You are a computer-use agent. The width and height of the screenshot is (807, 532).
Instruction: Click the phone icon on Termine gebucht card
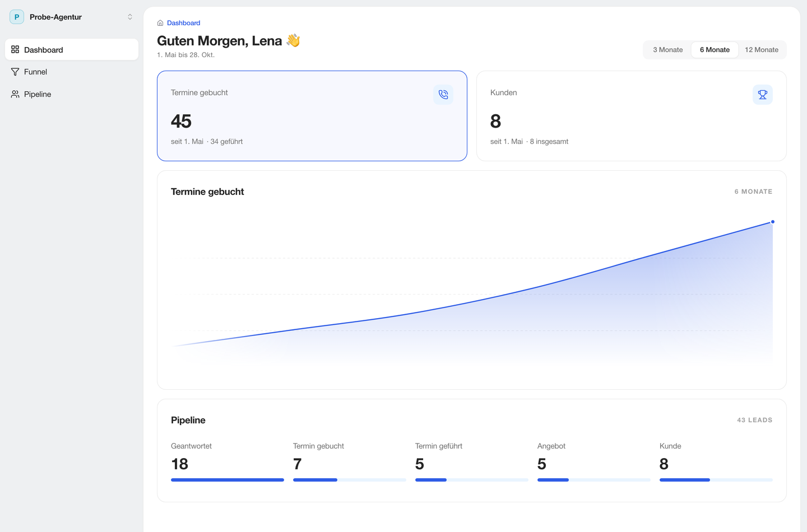[x=443, y=95]
